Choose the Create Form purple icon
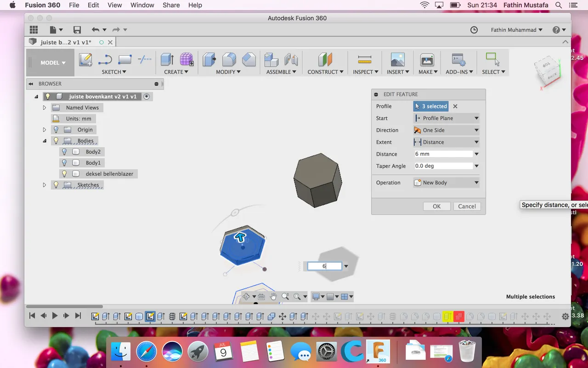Image resolution: width=588 pixels, height=368 pixels. 187,60
